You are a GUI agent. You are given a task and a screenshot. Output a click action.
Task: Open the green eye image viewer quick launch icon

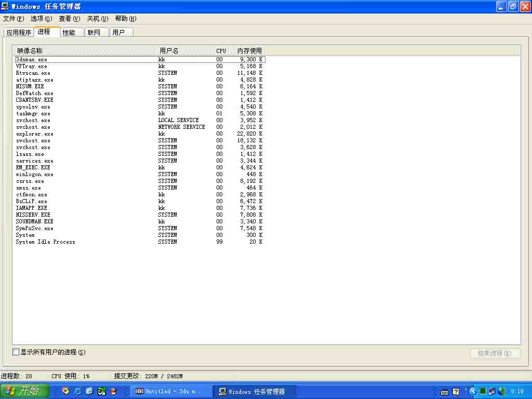101,391
